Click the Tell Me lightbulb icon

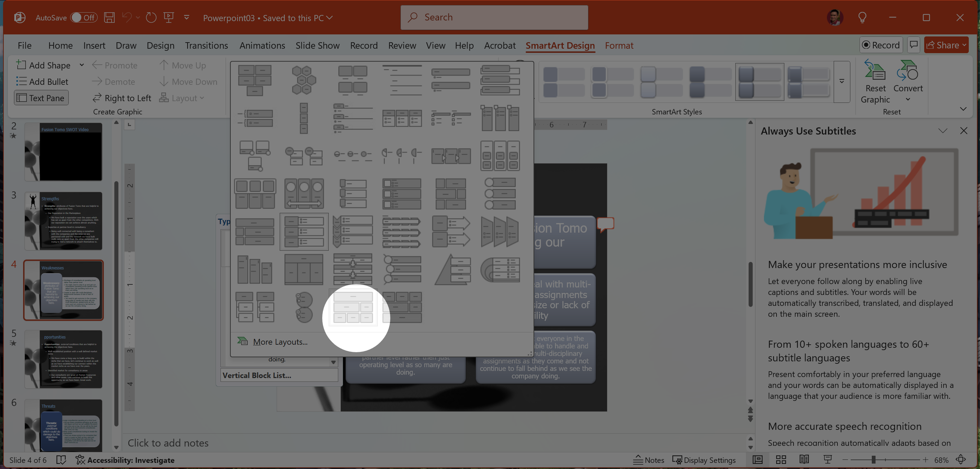pyautogui.click(x=862, y=17)
